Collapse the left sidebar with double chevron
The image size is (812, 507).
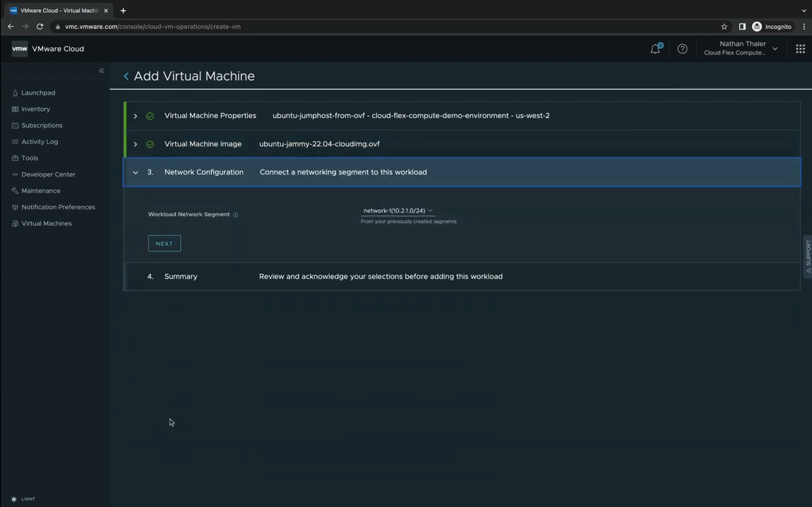pyautogui.click(x=102, y=71)
